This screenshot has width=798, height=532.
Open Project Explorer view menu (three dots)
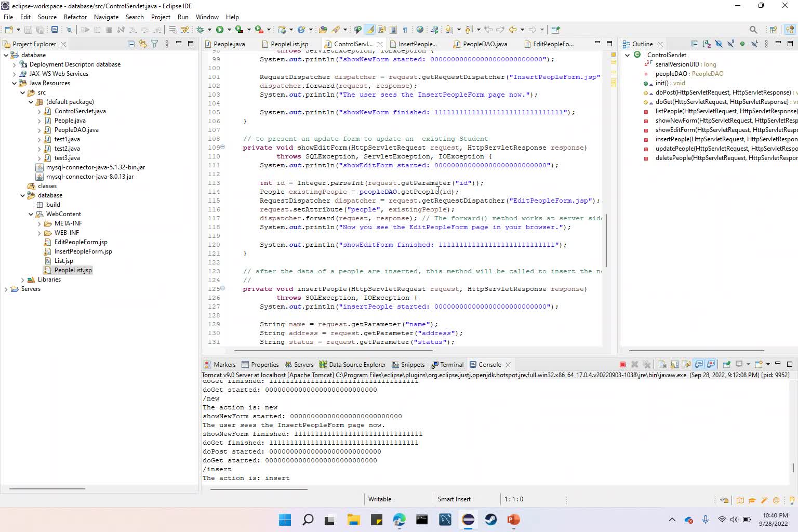167,44
